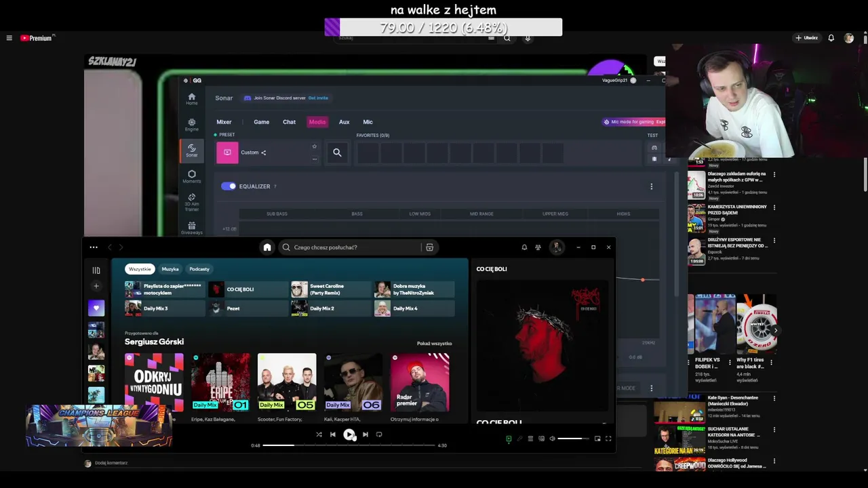
Task: Open Spotify three-dots app menu
Action: point(94,247)
